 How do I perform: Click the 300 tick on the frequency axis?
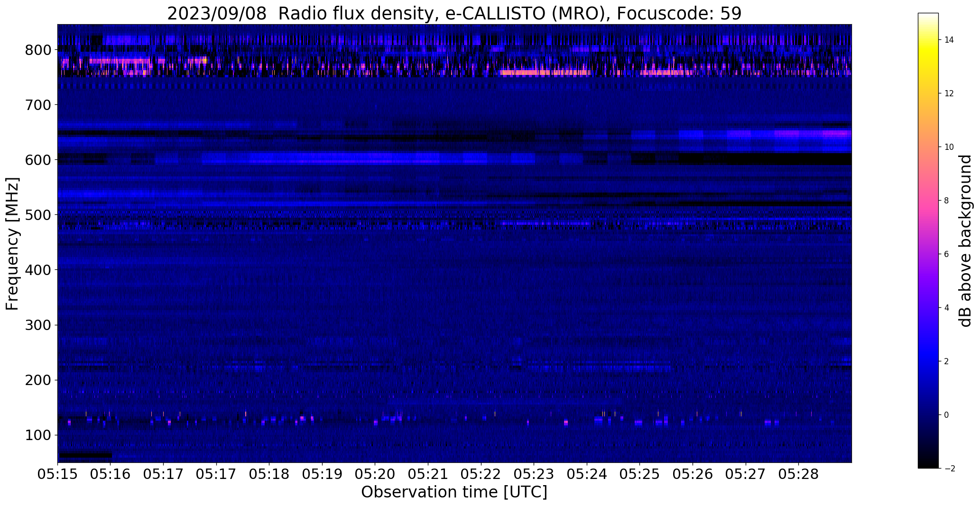(x=38, y=325)
